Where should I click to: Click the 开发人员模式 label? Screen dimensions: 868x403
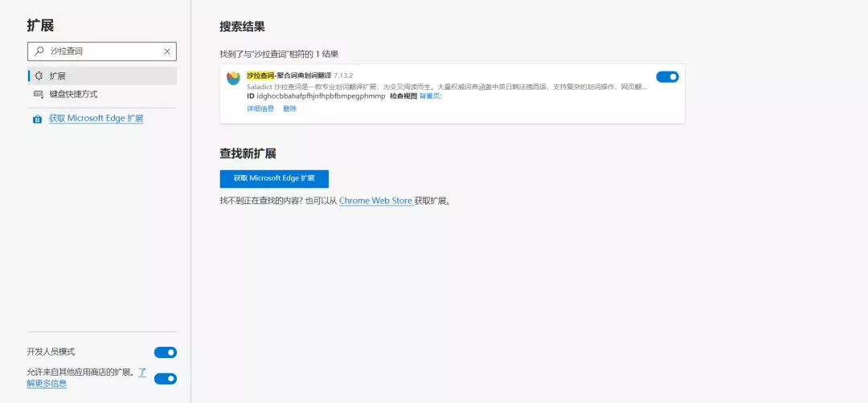click(51, 352)
